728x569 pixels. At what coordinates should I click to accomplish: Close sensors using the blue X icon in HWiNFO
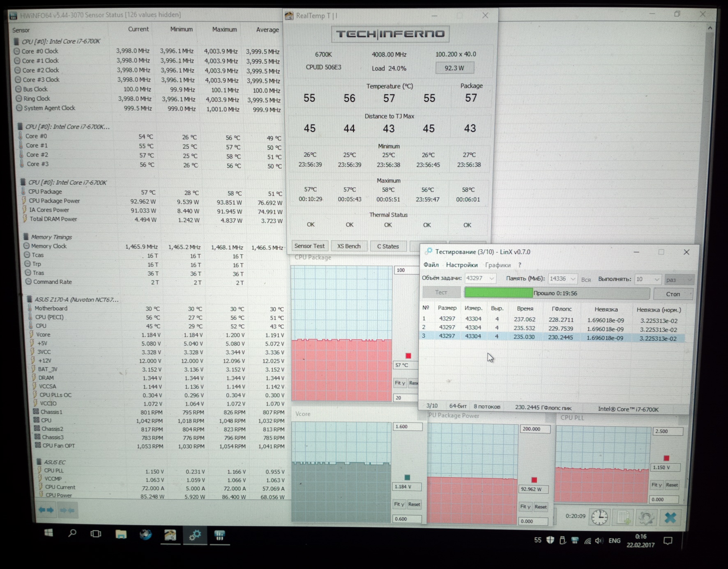click(x=670, y=518)
